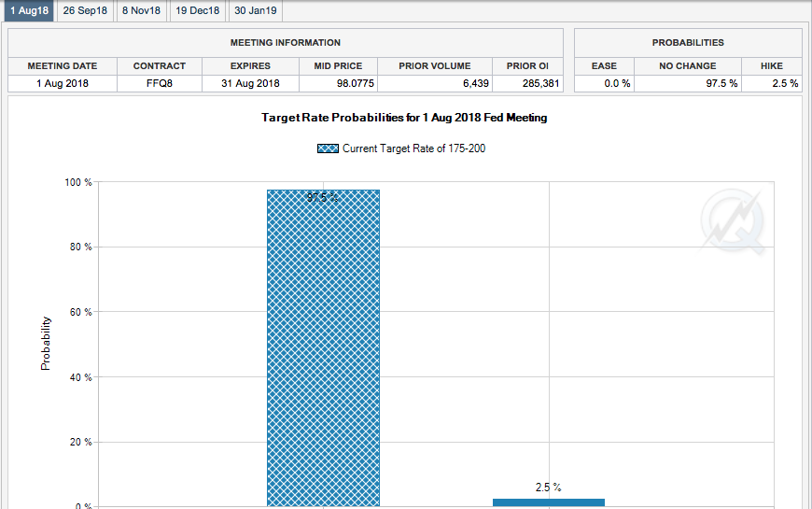Open the 8 Nov18 meeting tab
The height and width of the screenshot is (509, 812).
(x=141, y=10)
